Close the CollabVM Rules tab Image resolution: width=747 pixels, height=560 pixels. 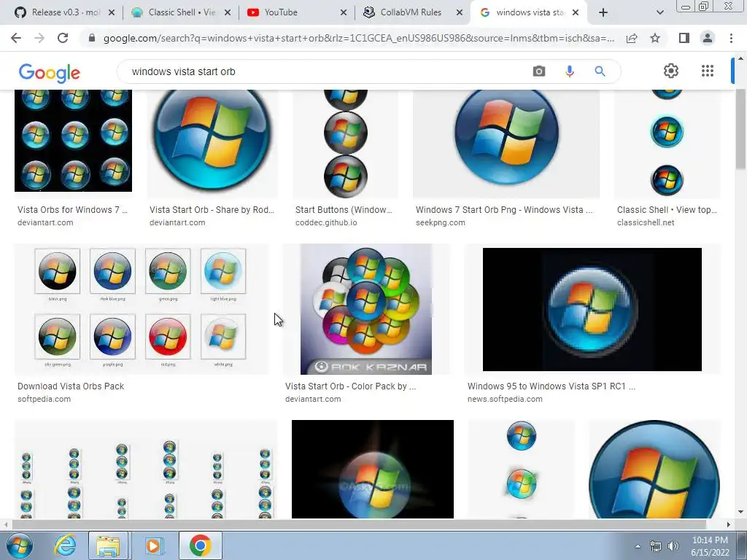[x=460, y=13]
